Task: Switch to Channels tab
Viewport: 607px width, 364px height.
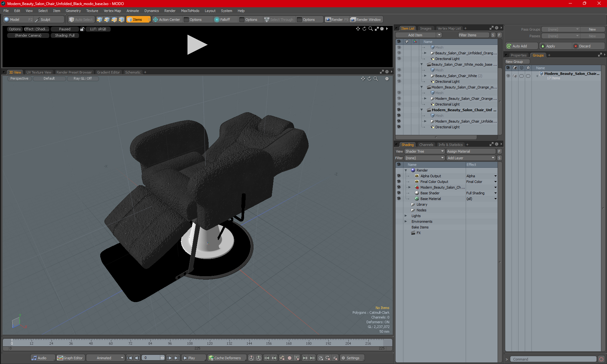Action: point(426,145)
